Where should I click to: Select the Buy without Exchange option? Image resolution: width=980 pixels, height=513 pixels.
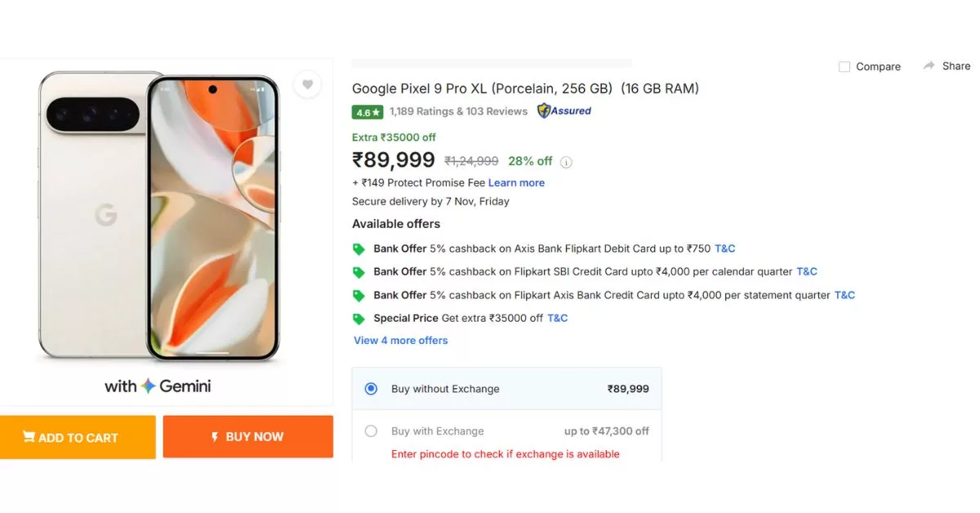point(371,389)
